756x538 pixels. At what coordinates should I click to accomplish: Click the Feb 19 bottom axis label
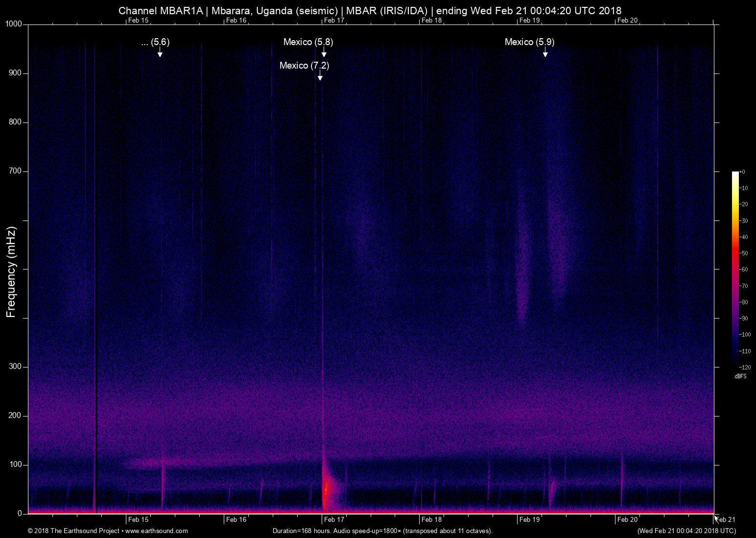pos(529,519)
